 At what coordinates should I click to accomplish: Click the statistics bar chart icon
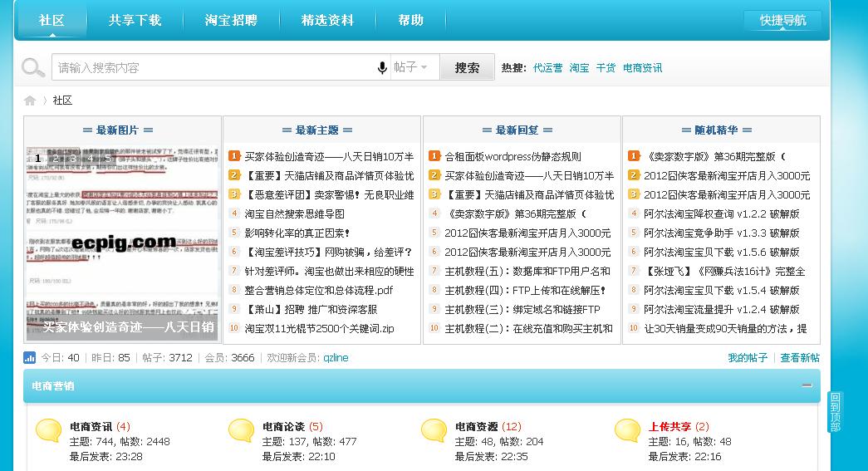pyautogui.click(x=29, y=357)
